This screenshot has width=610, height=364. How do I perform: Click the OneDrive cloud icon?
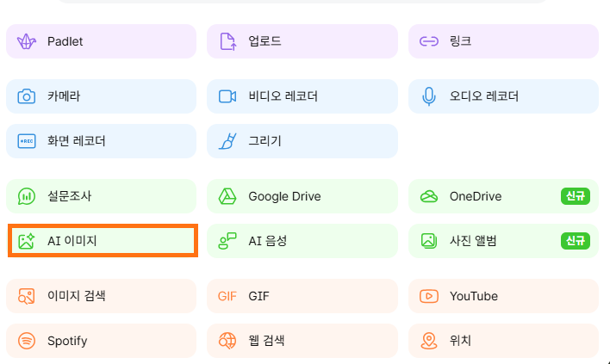click(x=429, y=196)
